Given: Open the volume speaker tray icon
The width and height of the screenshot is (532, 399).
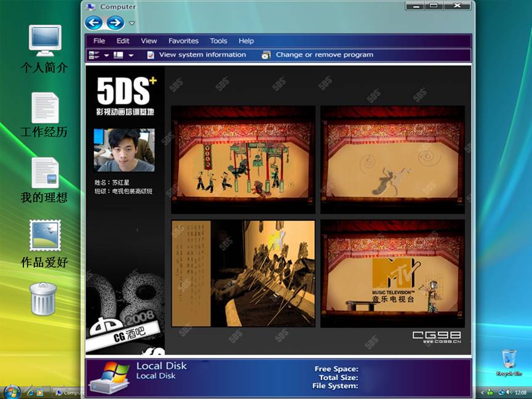Looking at the screenshot, I should [x=509, y=392].
